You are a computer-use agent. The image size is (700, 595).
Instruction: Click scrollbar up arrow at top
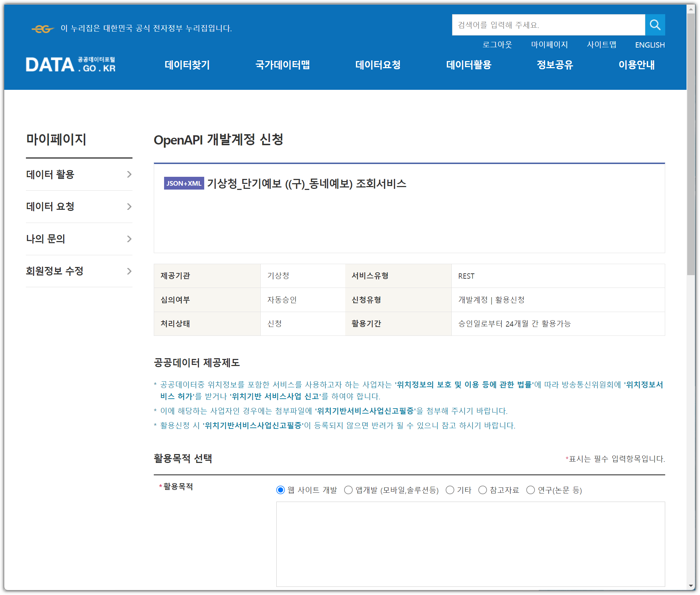pyautogui.click(x=690, y=9)
